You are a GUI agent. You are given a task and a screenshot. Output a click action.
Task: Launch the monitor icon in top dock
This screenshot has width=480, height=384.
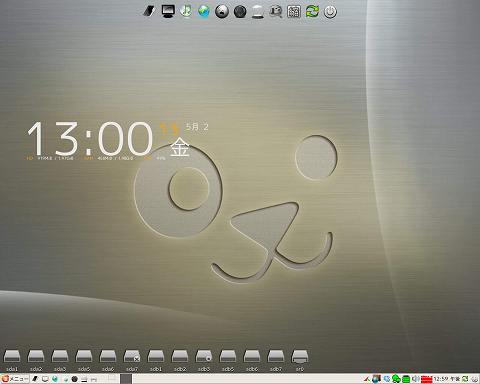[x=168, y=11]
